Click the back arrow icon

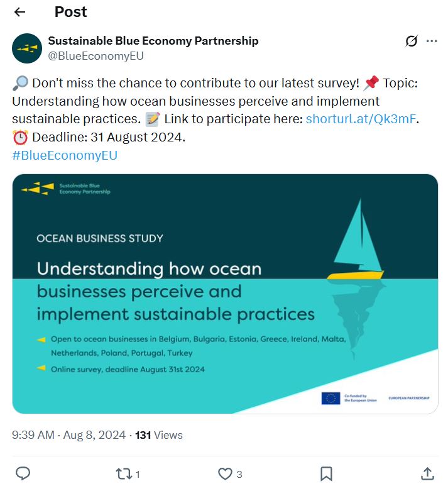coord(19,12)
